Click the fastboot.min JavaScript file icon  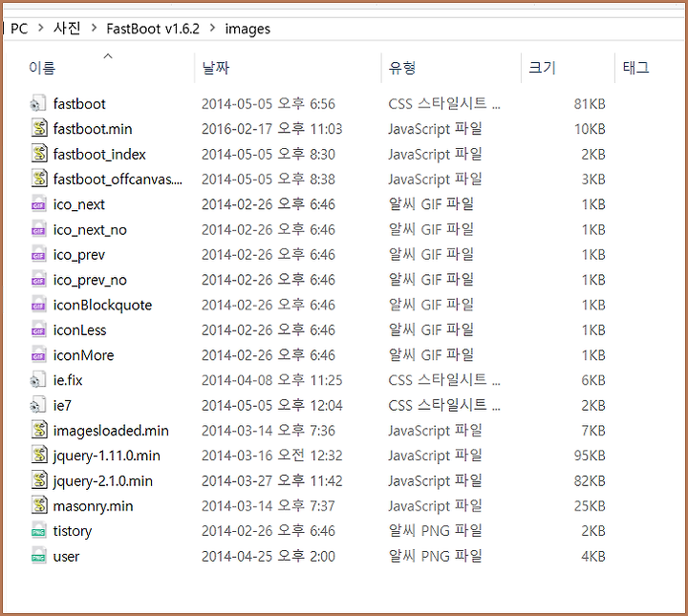pos(39,129)
